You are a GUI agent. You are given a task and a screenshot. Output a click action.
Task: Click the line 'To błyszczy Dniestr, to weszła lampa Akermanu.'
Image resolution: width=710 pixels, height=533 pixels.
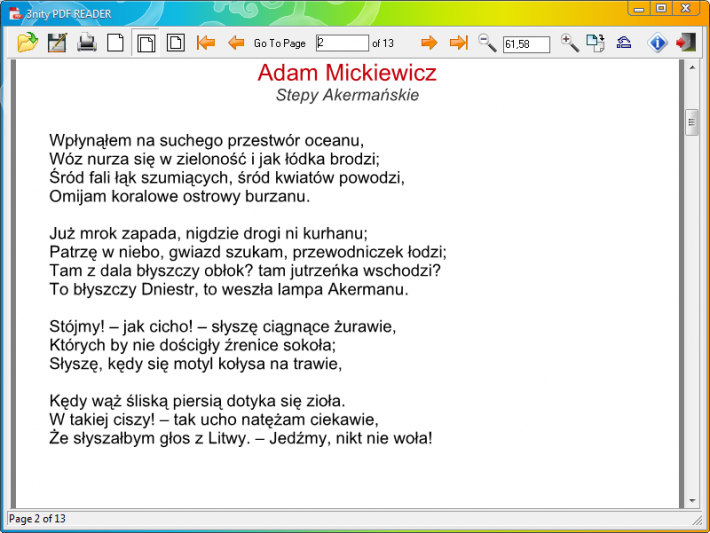[x=229, y=289]
